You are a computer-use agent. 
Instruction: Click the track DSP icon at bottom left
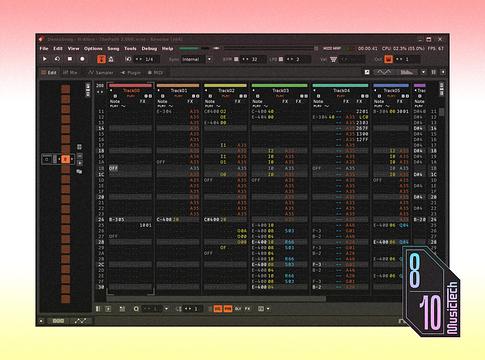58,321
